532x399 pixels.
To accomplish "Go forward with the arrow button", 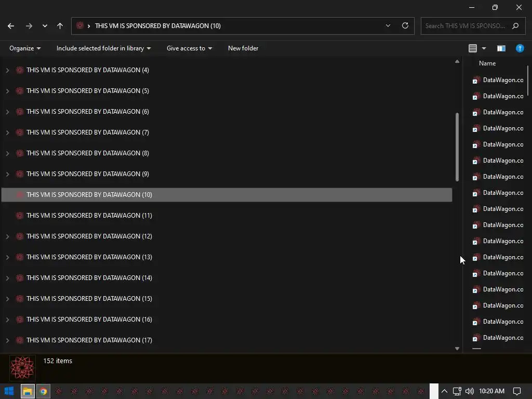I will (x=29, y=26).
